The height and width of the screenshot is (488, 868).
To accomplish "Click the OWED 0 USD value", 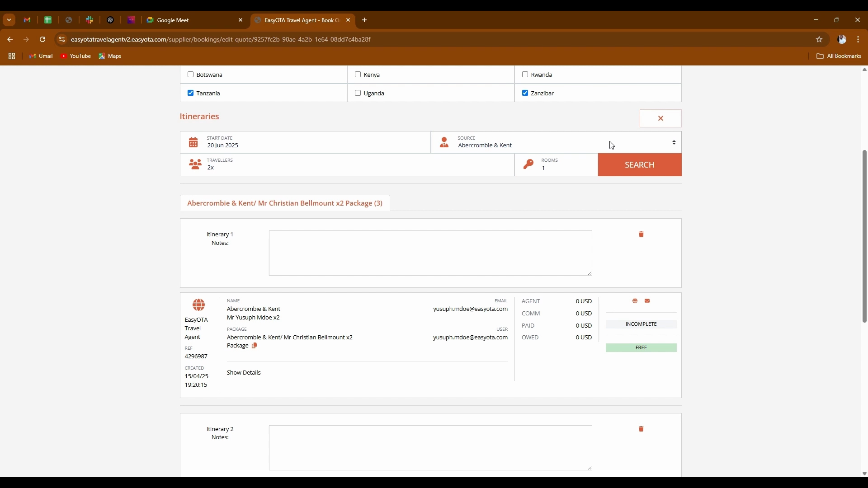I will tap(584, 338).
